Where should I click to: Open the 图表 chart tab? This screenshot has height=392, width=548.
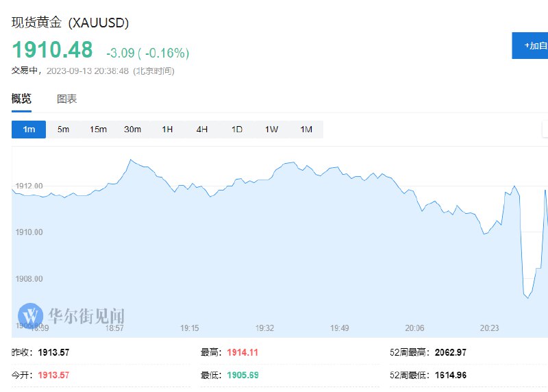(x=66, y=99)
